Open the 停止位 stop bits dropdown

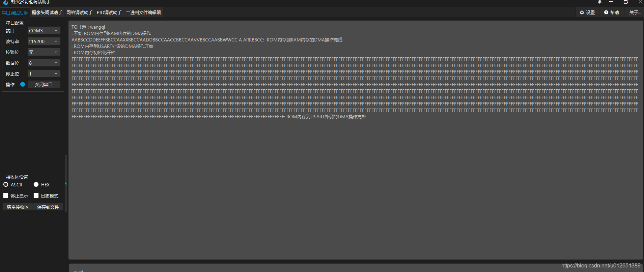(x=44, y=73)
